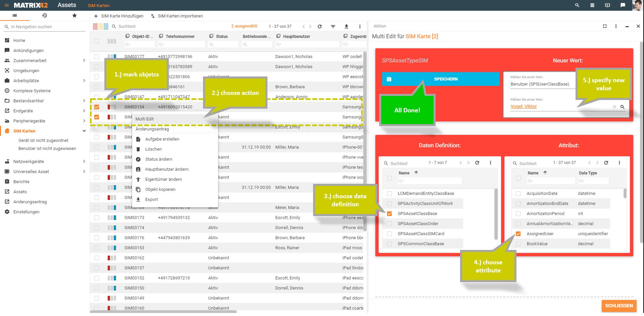The image size is (644, 316).
Task: Open the apps grid icon in header
Action: point(592,5)
